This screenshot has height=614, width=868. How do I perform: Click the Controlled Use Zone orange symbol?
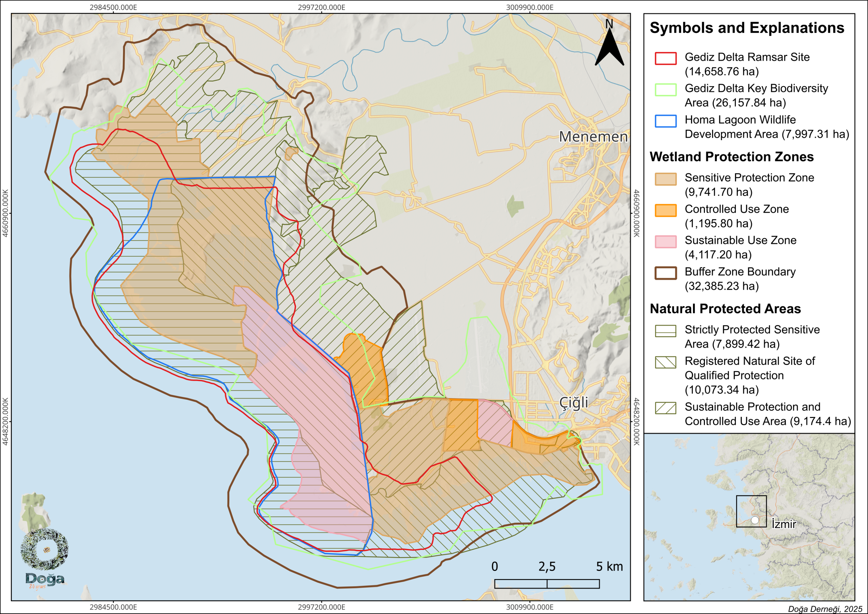coord(666,210)
